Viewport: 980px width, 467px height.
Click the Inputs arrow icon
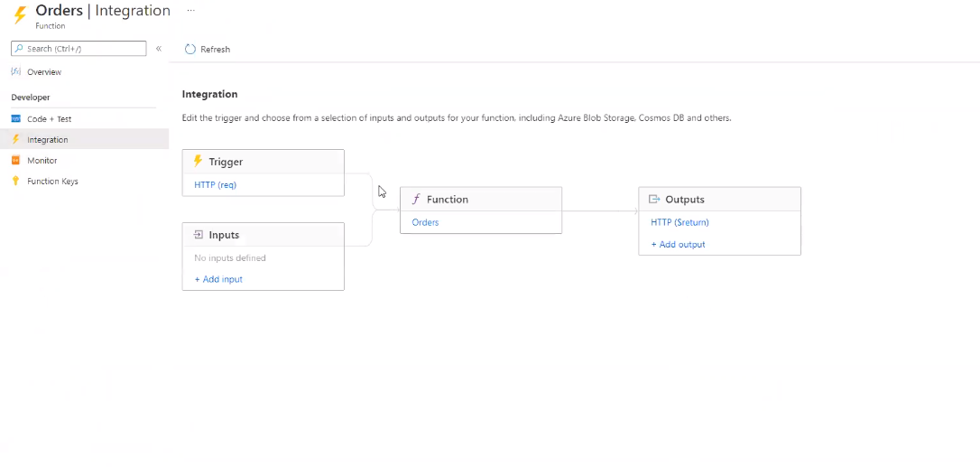pos(199,235)
